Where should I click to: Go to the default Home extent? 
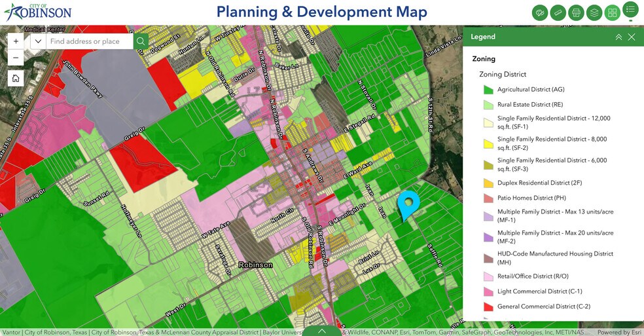click(16, 79)
